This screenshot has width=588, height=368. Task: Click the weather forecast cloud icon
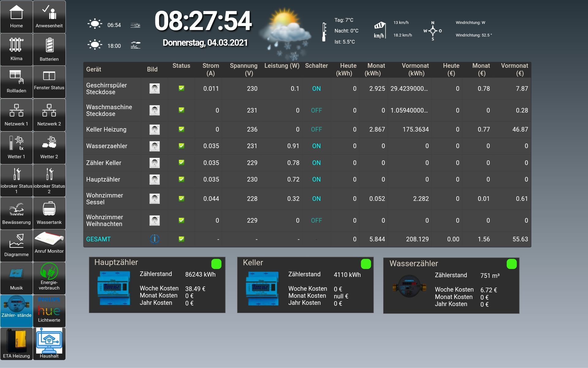point(285,34)
